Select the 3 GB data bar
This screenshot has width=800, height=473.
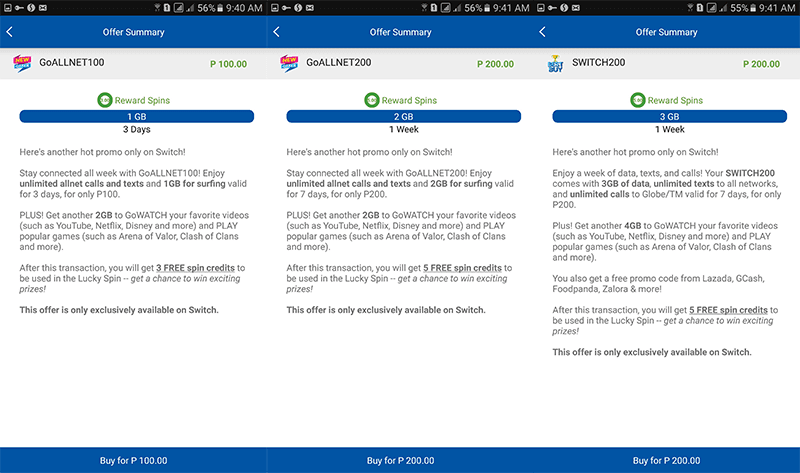(669, 116)
